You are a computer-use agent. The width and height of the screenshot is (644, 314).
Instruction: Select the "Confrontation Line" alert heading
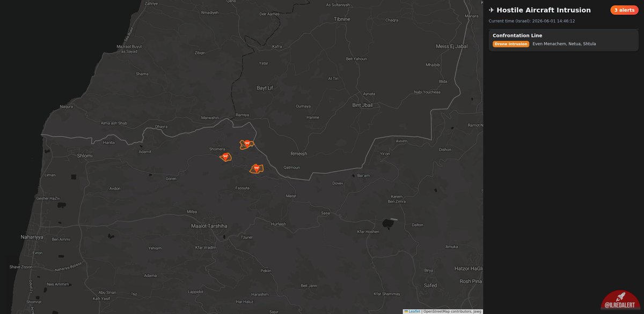tap(517, 35)
